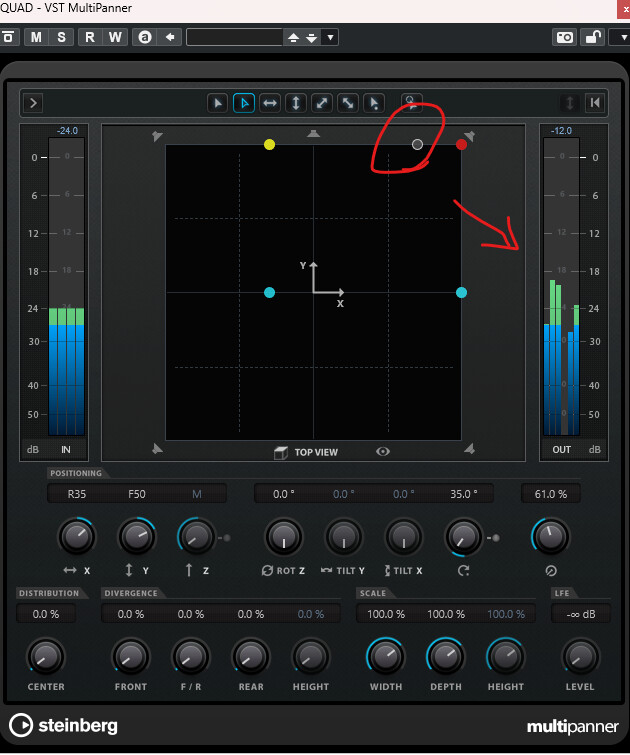The height and width of the screenshot is (755, 630).
Task: Open the preset management dropdown arrow
Action: click(330, 38)
